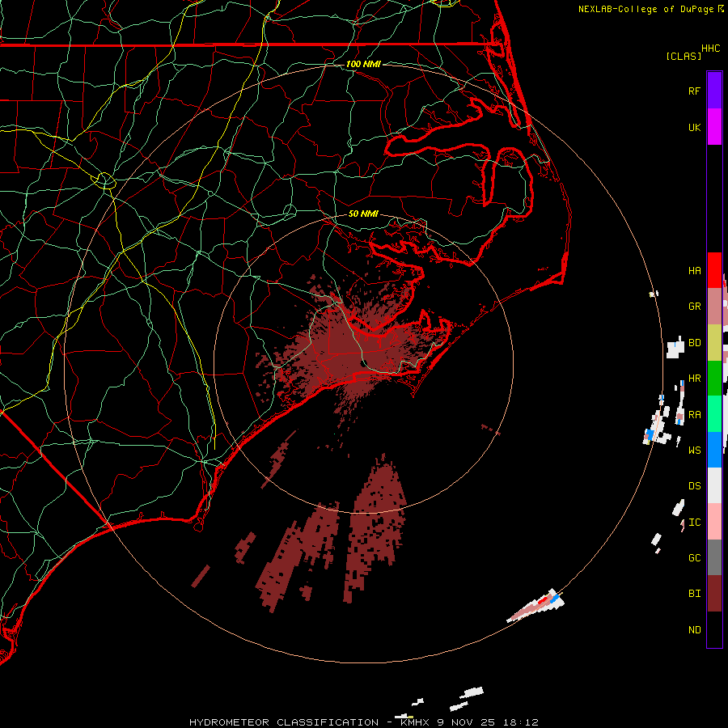Image resolution: width=728 pixels, height=728 pixels.
Task: Click the 'BD' legend label
Action: click(694, 342)
